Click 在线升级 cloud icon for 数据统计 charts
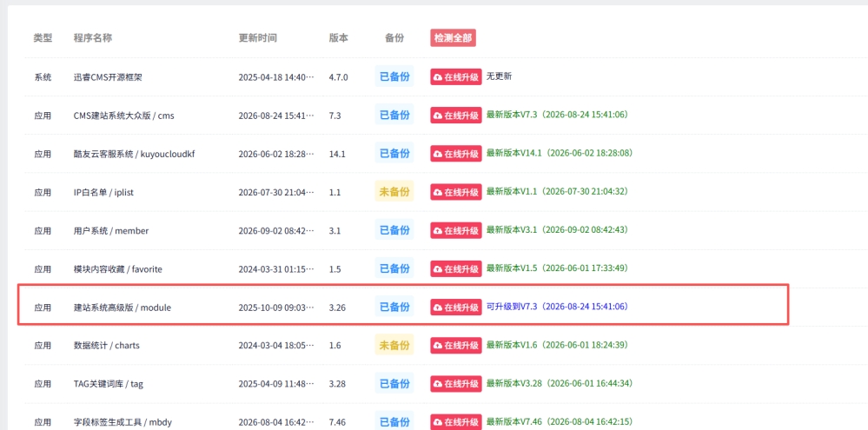 (x=437, y=346)
